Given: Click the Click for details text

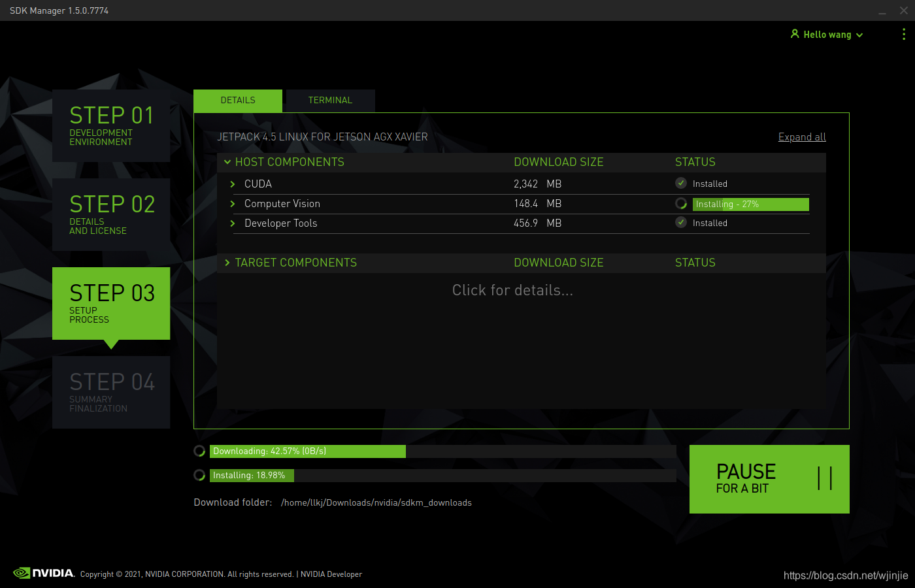Looking at the screenshot, I should [512, 290].
